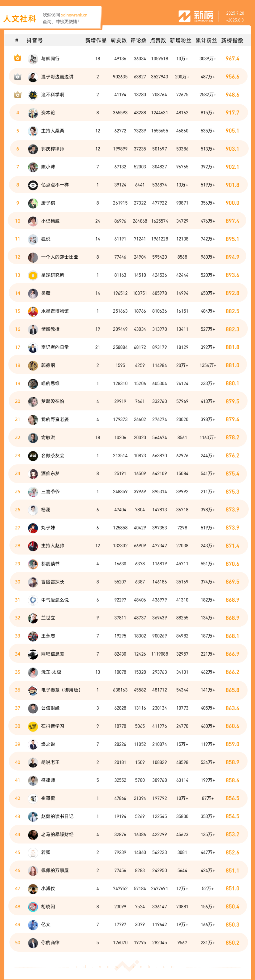Click the silver crown rank-two icon
The width and height of the screenshot is (255, 980).
tap(17, 76)
